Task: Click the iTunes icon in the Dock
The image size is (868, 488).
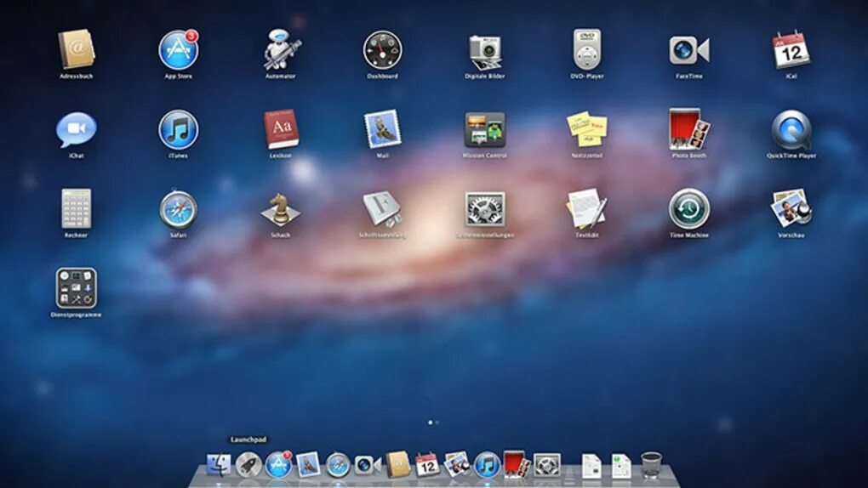Action: click(487, 465)
